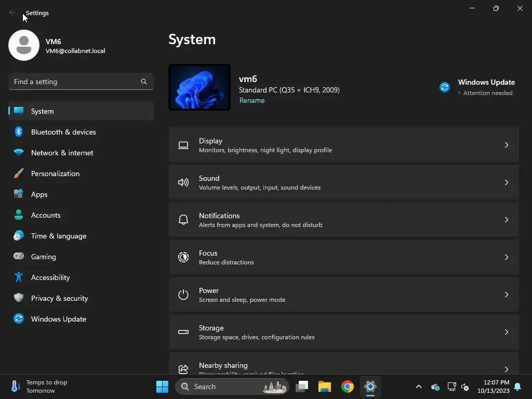
Task: Show hidden tray icons chevron
Action: 419,387
